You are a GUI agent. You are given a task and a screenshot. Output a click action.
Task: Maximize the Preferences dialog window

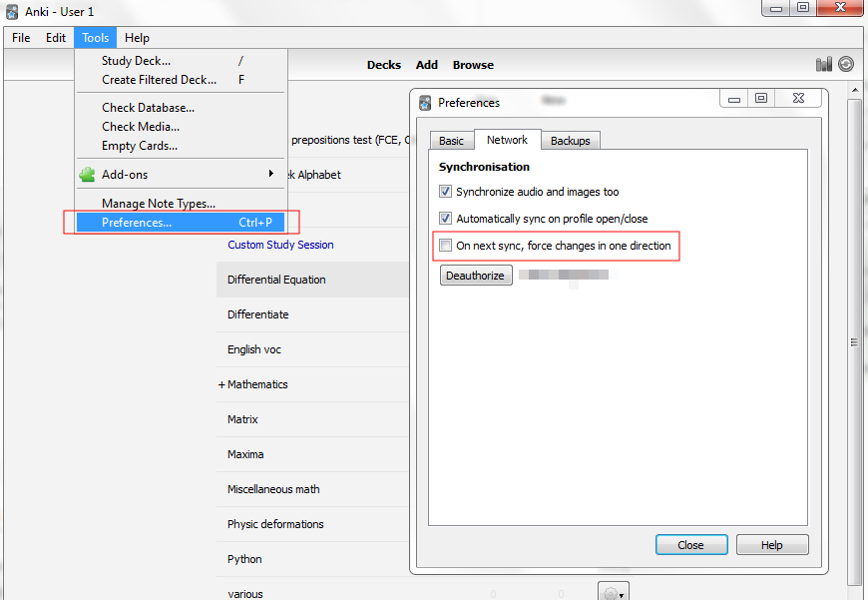pos(761,99)
